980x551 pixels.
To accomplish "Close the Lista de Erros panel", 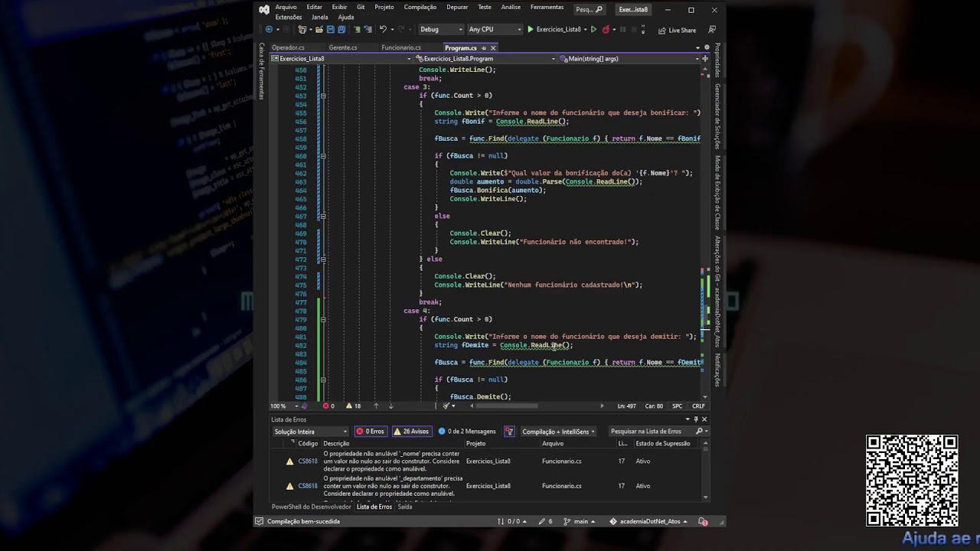I will coord(704,419).
